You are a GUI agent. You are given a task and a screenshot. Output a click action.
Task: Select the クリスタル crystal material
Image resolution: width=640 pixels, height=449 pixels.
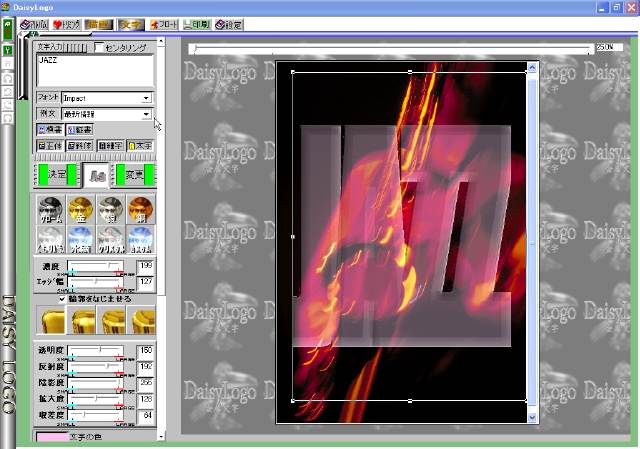111,240
